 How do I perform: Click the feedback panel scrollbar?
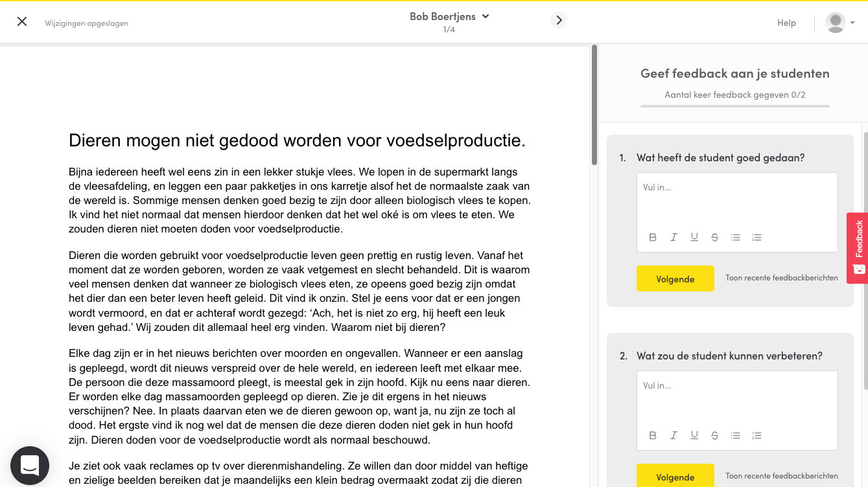(865, 260)
